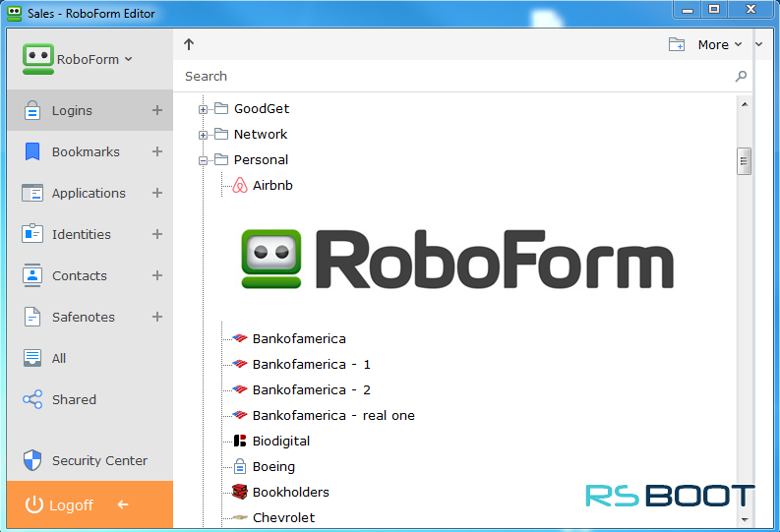Add a new identity with plus icon

157,234
